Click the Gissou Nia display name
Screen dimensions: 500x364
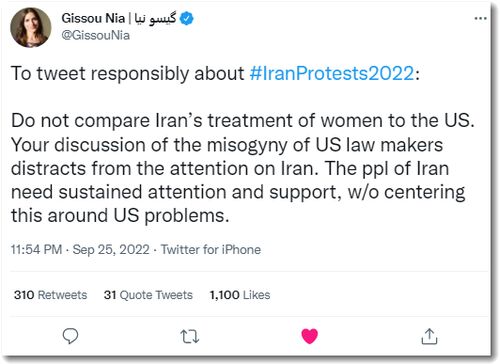coord(93,18)
